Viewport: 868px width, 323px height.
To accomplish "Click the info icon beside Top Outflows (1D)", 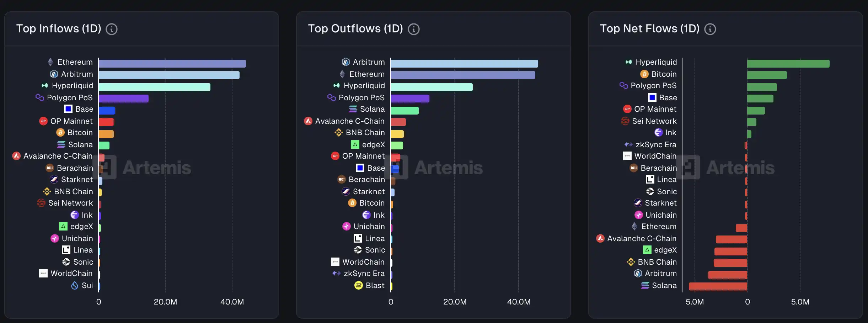I will pyautogui.click(x=413, y=29).
